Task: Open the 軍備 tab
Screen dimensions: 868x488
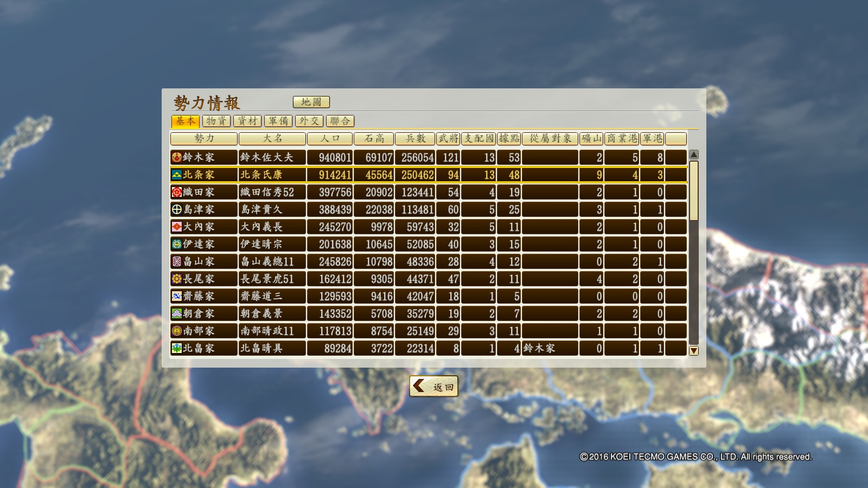Action: click(278, 121)
